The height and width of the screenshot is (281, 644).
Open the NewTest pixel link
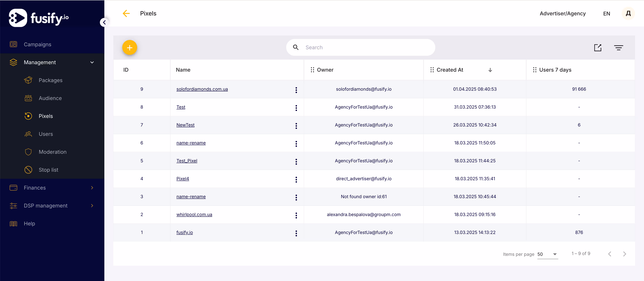point(185,125)
